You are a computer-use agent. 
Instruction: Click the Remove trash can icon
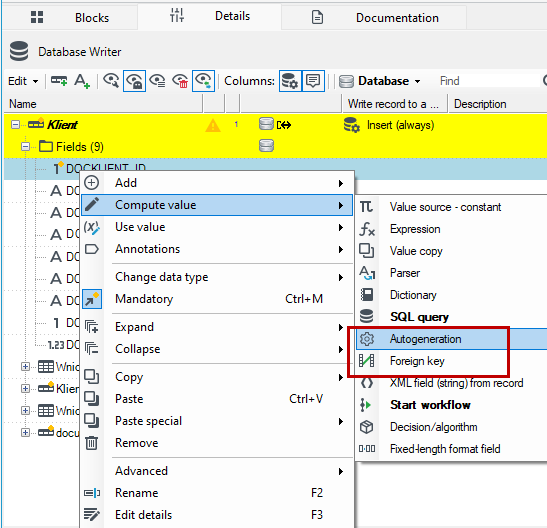pyautogui.click(x=91, y=443)
